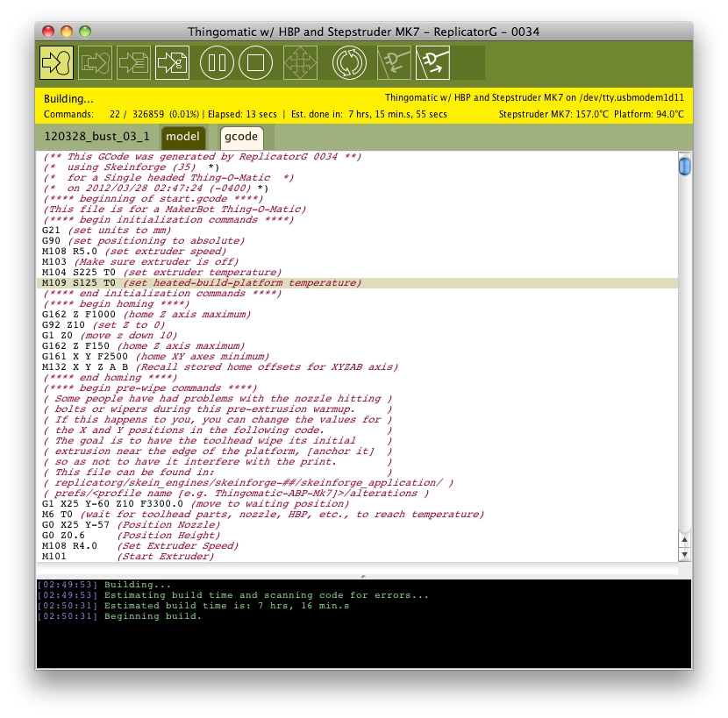
Task: Click the M104 S225 T0 line
Action: [161, 273]
